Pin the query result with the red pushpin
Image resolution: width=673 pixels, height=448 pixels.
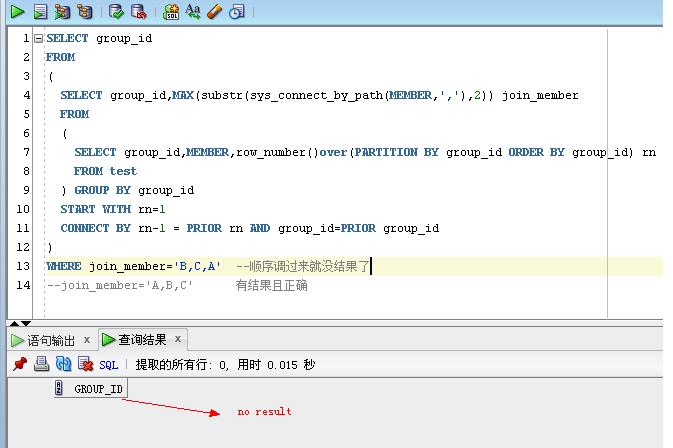coord(20,364)
